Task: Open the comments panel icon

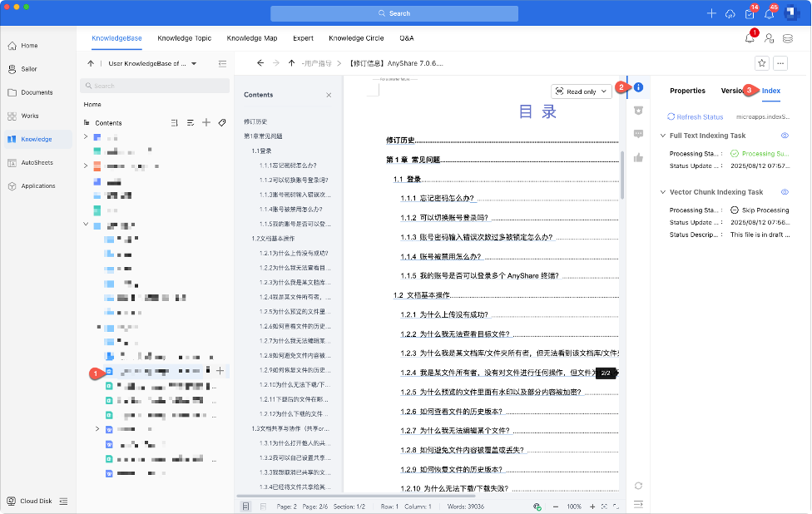Action: coord(638,134)
